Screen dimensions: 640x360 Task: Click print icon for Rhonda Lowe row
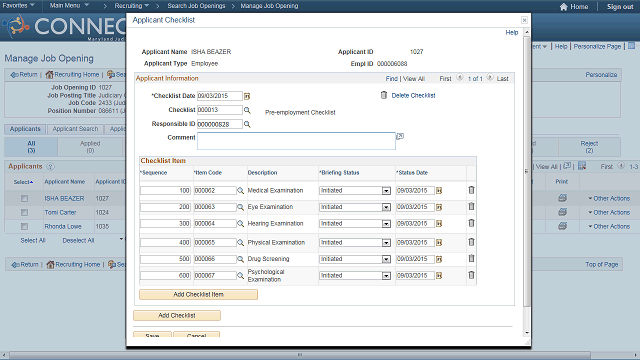[x=562, y=226]
